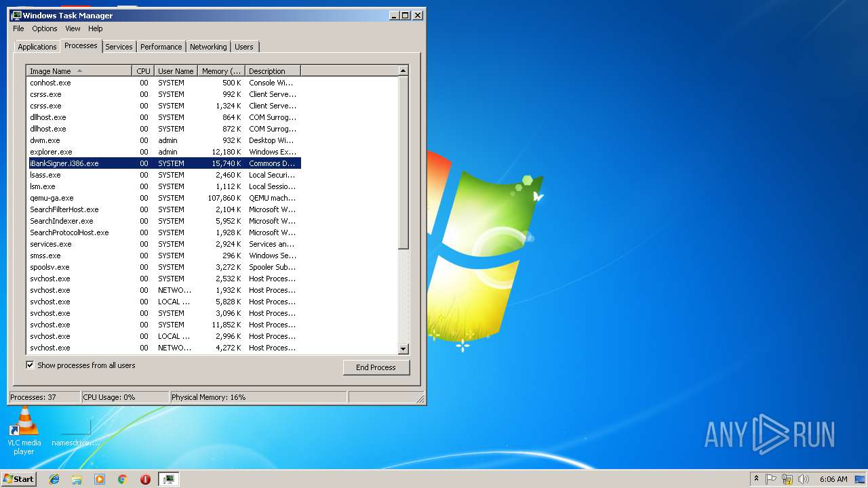Select the conhost.exe process row

tap(163, 83)
